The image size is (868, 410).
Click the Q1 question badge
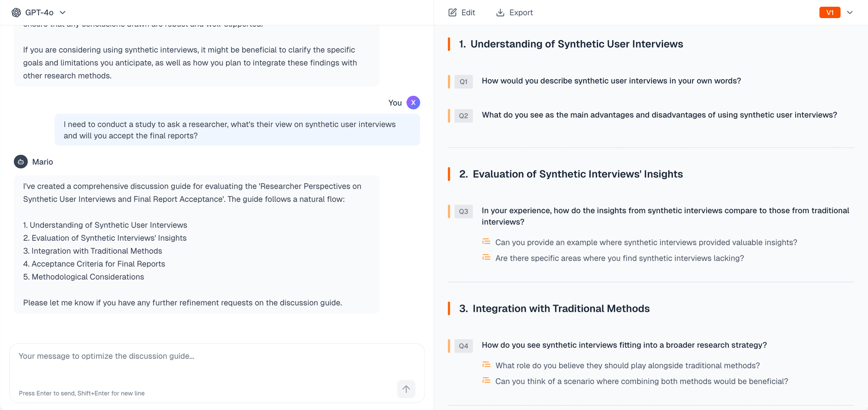(463, 81)
